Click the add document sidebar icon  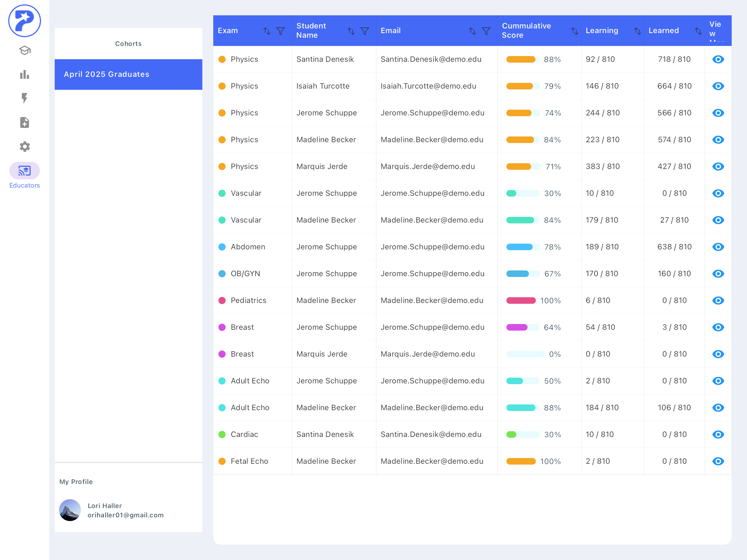[24, 122]
